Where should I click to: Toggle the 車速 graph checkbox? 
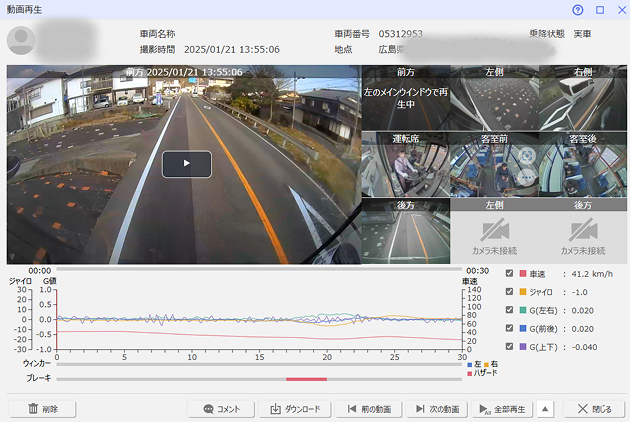point(511,274)
